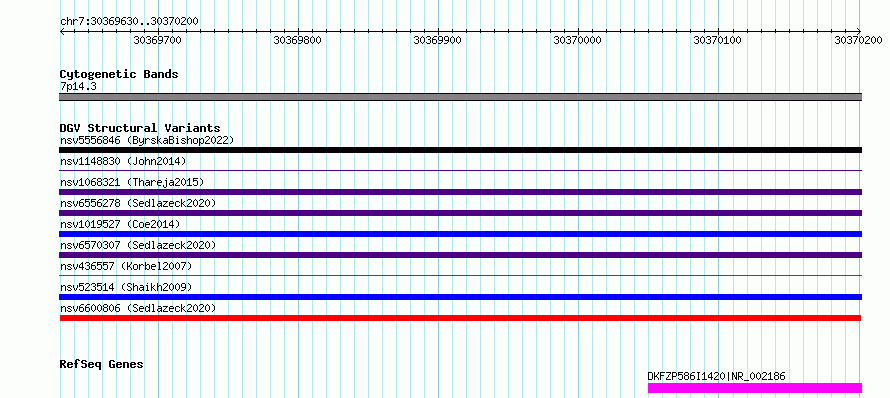
Task: Open the DKFZP586I1420|NR_002186 gene label
Action: coord(716,376)
